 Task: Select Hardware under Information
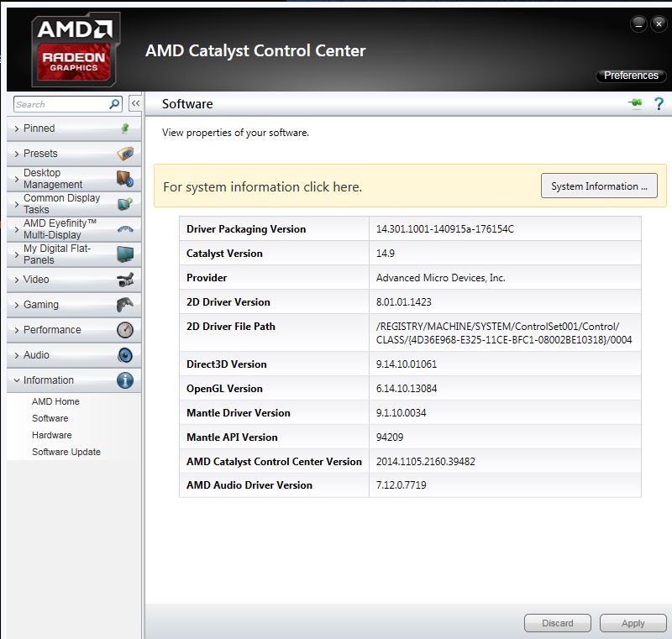pos(52,435)
